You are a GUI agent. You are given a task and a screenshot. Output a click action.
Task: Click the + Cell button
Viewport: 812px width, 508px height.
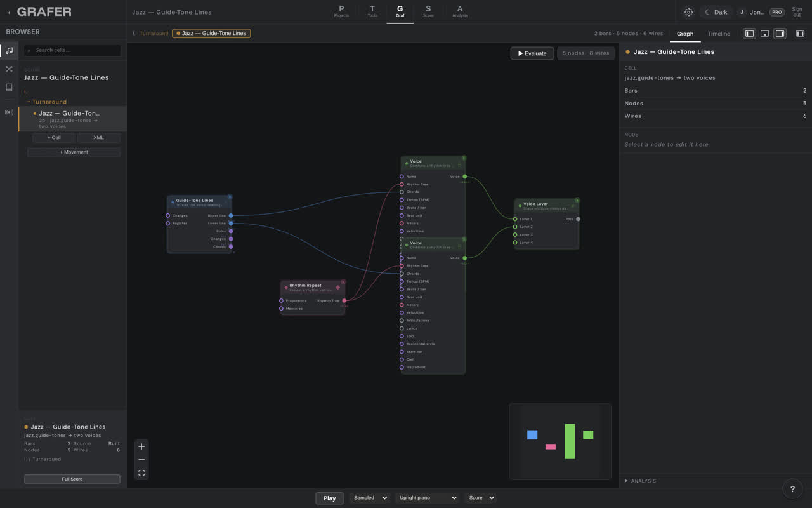(54, 138)
